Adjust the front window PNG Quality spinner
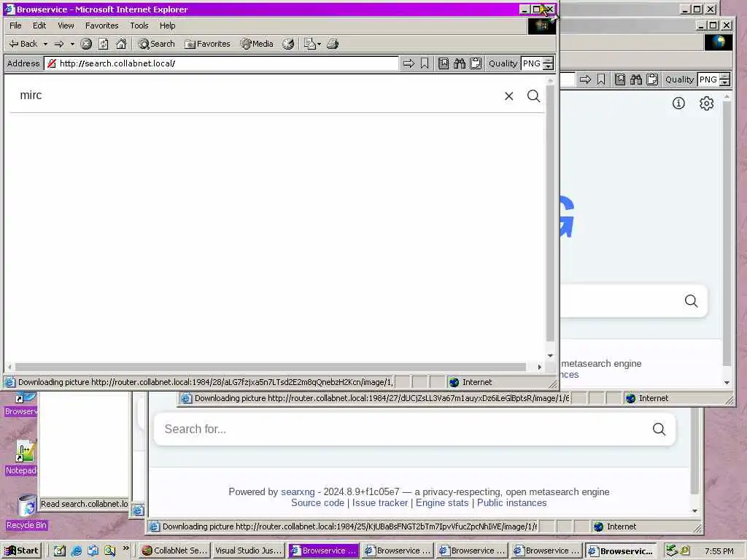Viewport: 747px width, 560px height. (x=549, y=63)
